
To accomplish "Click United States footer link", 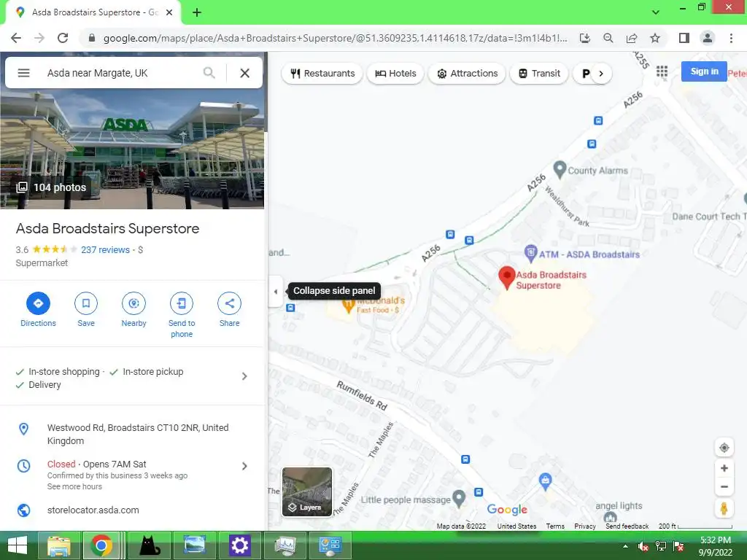I will (x=517, y=526).
